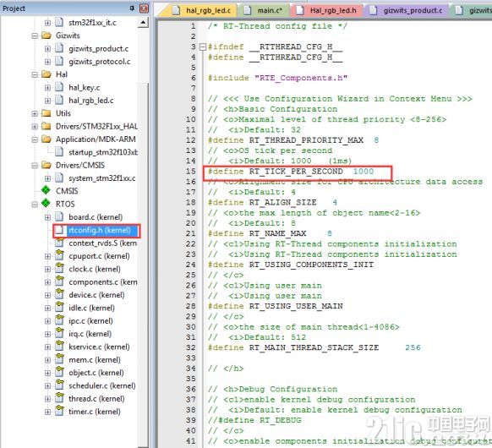Click RT_MAIN_THREAD_STACK_SIZE value 256
This screenshot has height=448, width=492.
click(413, 347)
